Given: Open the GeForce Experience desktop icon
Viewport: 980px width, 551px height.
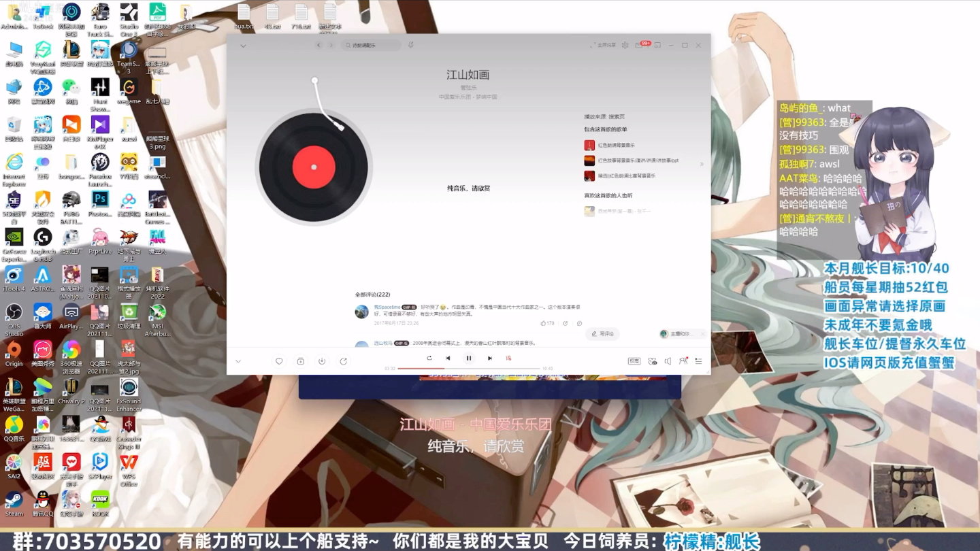Looking at the screenshot, I should [14, 245].
